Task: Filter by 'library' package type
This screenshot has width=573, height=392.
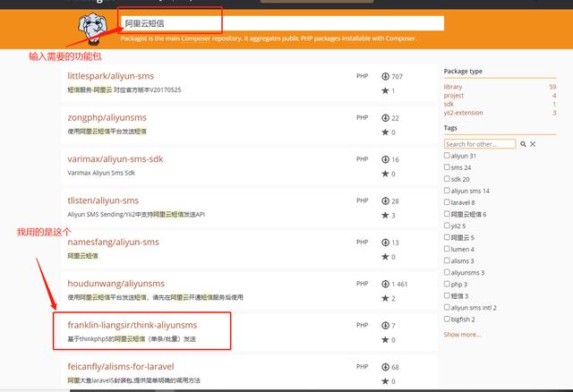Action: click(453, 87)
